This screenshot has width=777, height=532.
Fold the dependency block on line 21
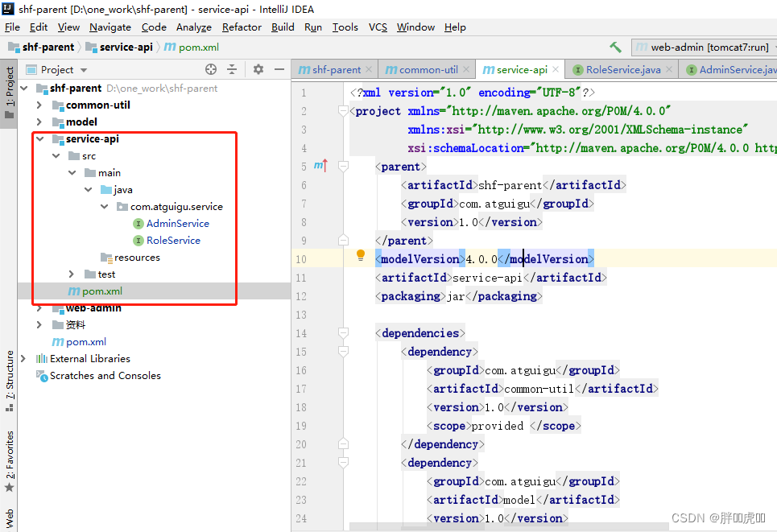(x=343, y=463)
